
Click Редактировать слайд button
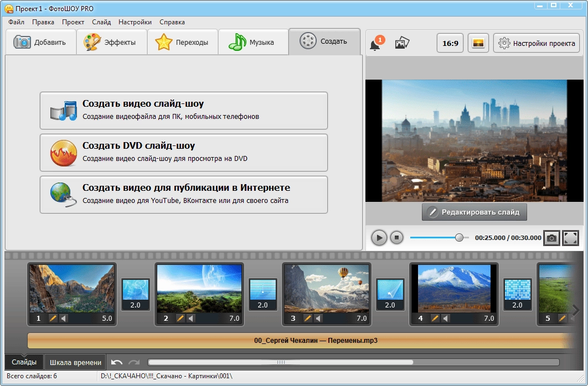click(x=474, y=212)
